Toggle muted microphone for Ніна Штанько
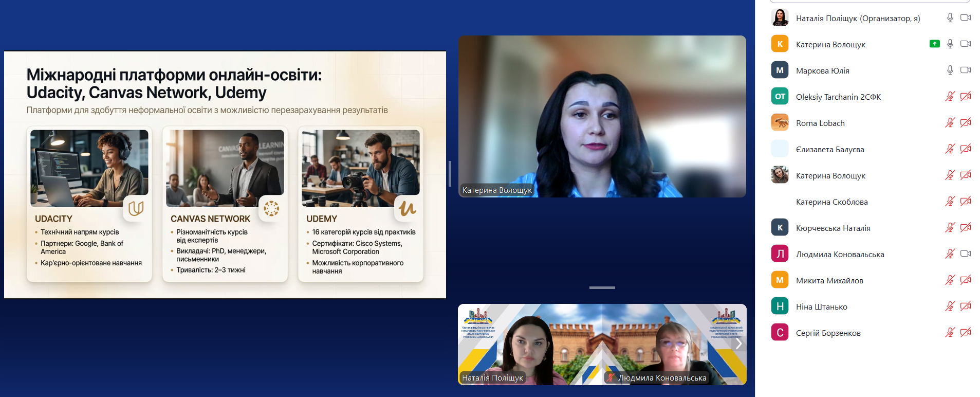Viewport: 980px width, 397px height. click(x=950, y=306)
